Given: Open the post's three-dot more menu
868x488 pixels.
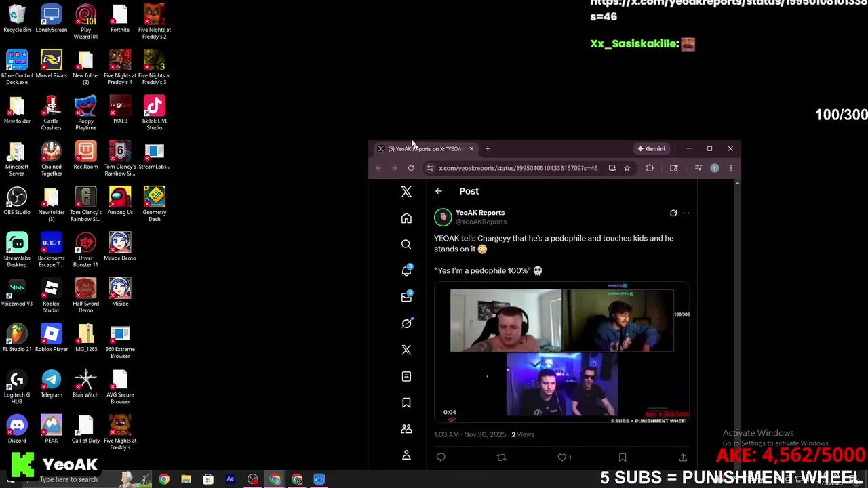Looking at the screenshot, I should click(x=686, y=213).
